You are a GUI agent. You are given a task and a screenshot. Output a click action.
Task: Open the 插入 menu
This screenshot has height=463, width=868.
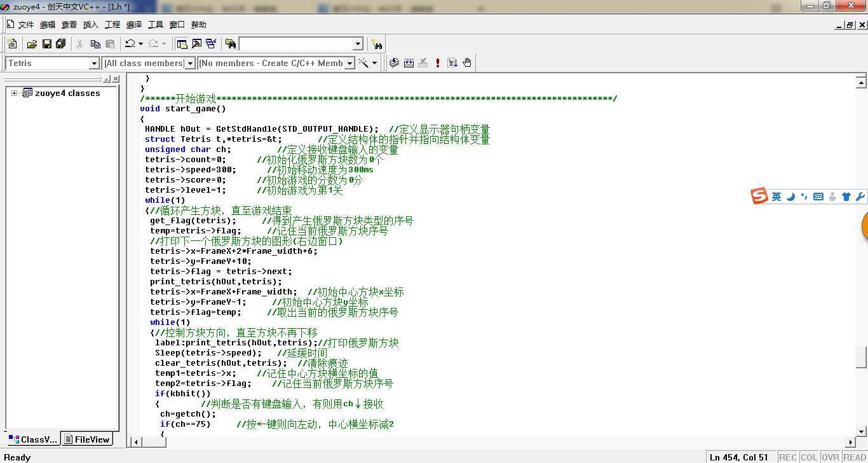coord(91,25)
